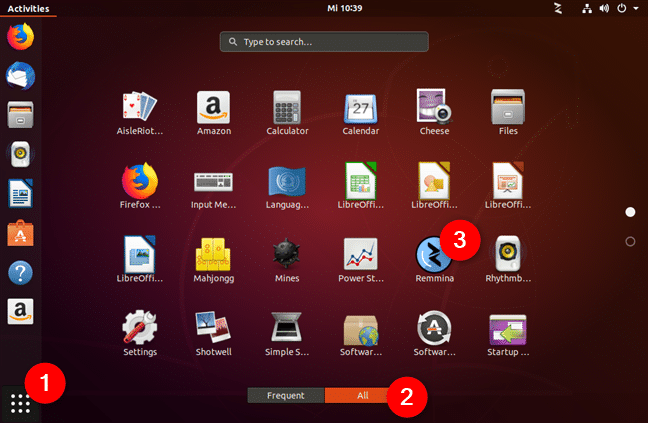Click the Type to search field
This screenshot has width=648, height=423.
click(324, 42)
